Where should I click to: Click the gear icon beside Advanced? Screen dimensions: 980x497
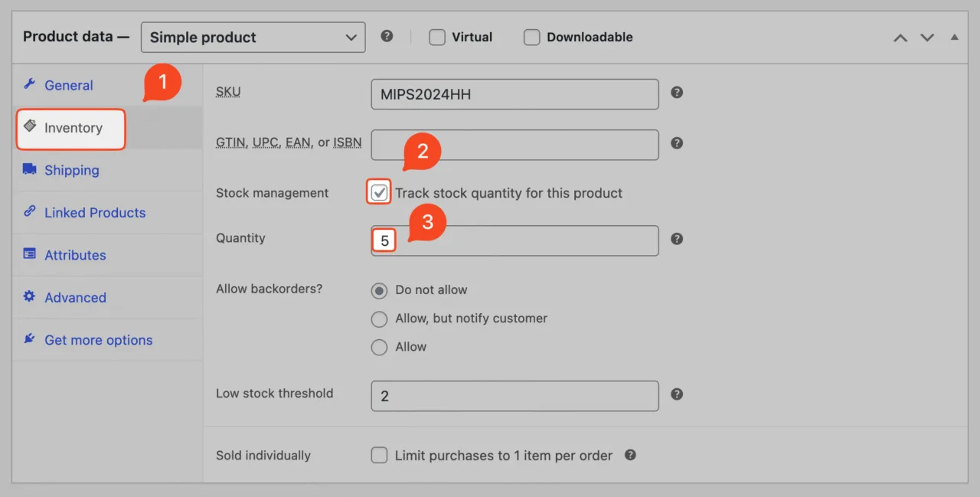point(30,296)
